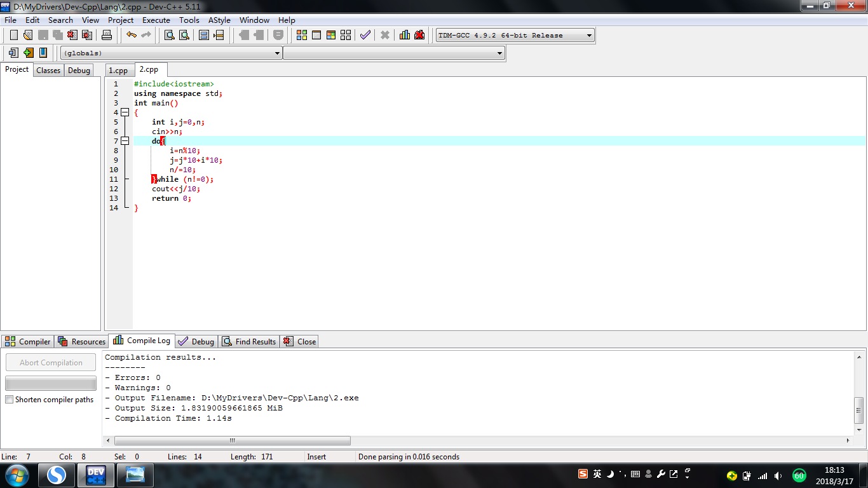This screenshot has height=488, width=868.
Task: Click the Close tab in bottom panel
Action: [299, 341]
